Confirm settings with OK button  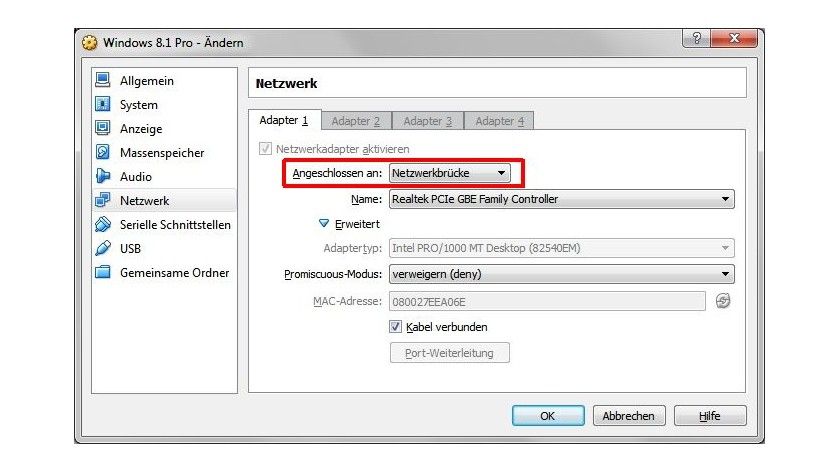(548, 416)
